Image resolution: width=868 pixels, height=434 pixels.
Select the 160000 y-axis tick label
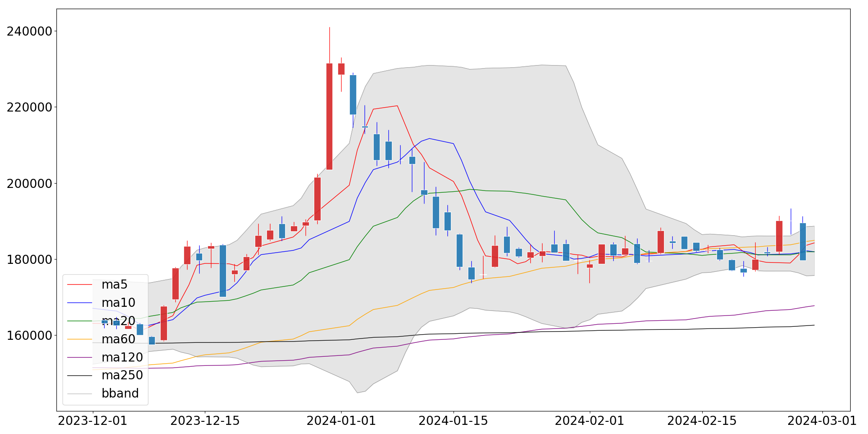(30, 335)
